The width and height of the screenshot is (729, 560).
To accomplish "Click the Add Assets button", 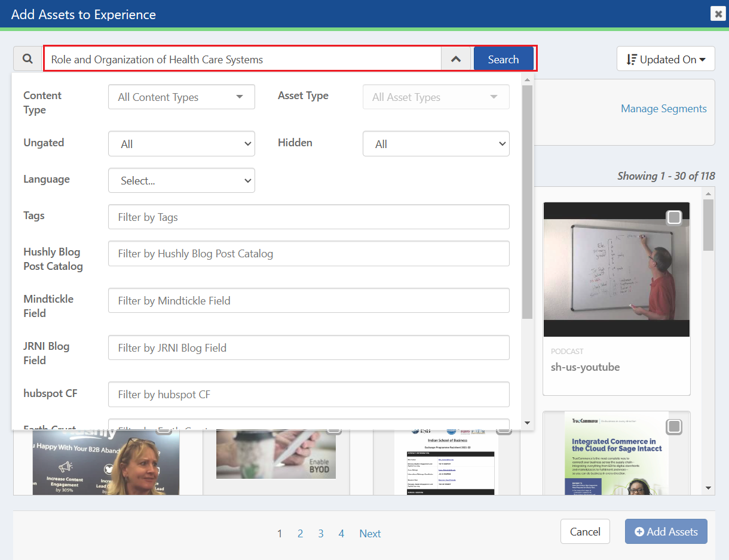I will tap(666, 531).
